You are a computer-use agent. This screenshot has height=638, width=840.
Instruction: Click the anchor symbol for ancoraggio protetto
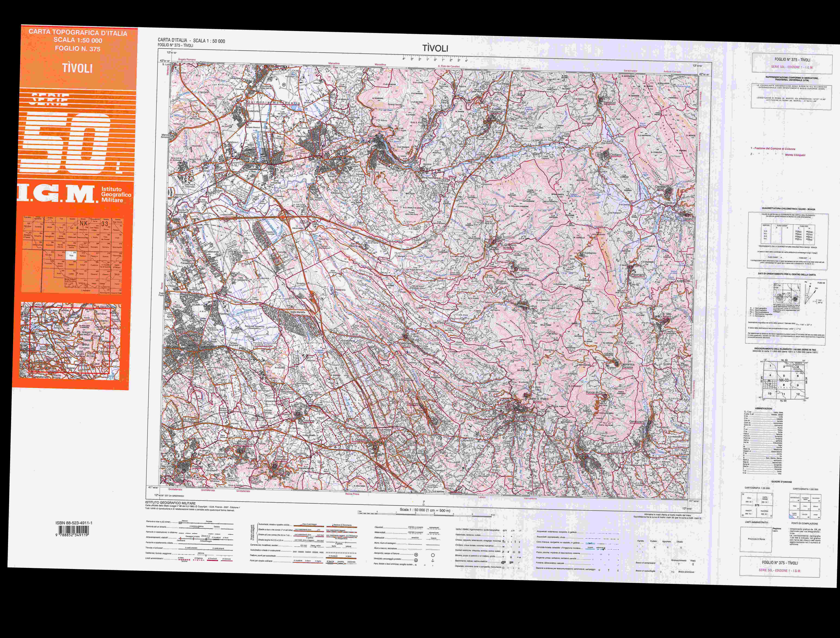pyautogui.click(x=433, y=560)
